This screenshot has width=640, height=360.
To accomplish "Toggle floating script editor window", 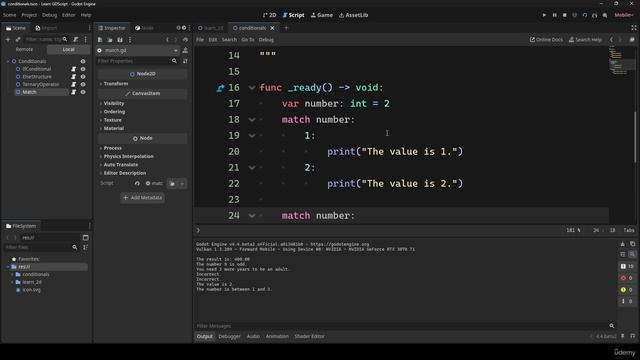I will pyautogui.click(x=632, y=40).
